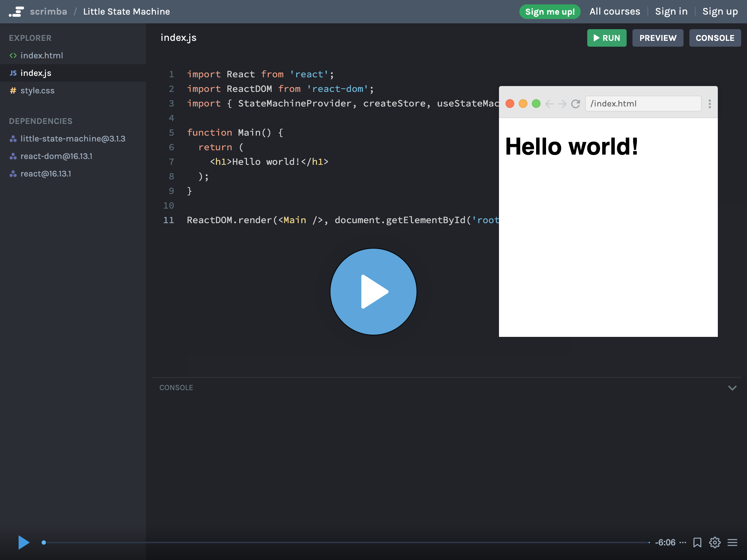Click the small play icon in bottom bar
747x560 pixels.
pos(24,542)
